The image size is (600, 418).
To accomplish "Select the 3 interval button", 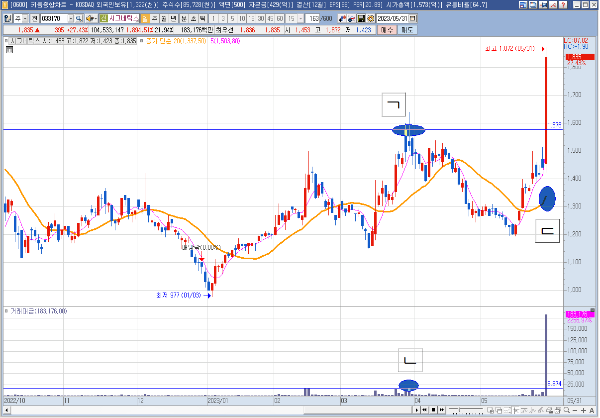I will click(x=223, y=18).
